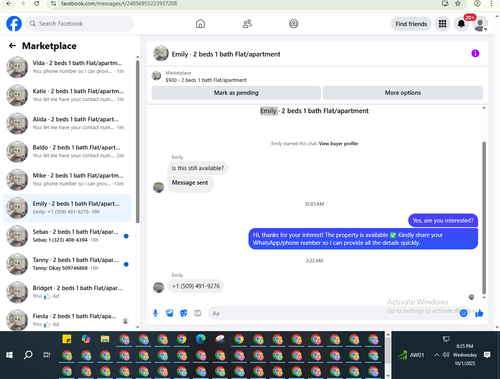Screen dimensions: 500x379
Task: Go to the Home feed icon
Action: click(x=200, y=24)
